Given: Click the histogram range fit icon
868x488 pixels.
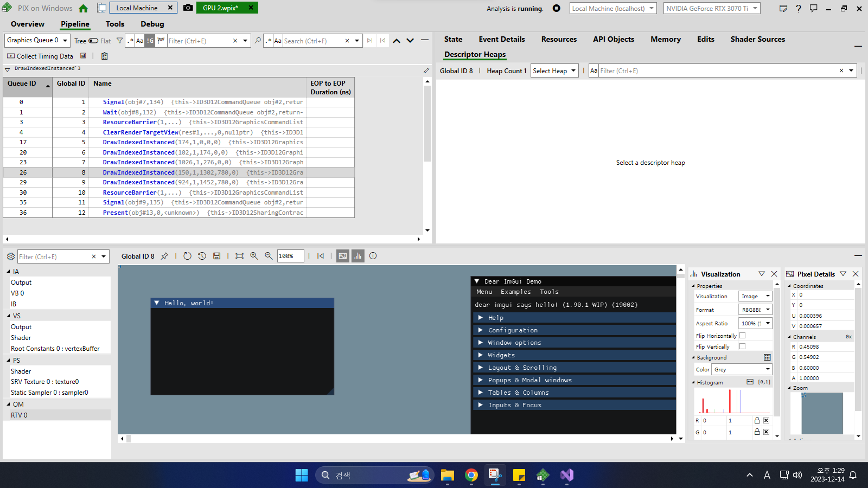Looking at the screenshot, I should (750, 382).
